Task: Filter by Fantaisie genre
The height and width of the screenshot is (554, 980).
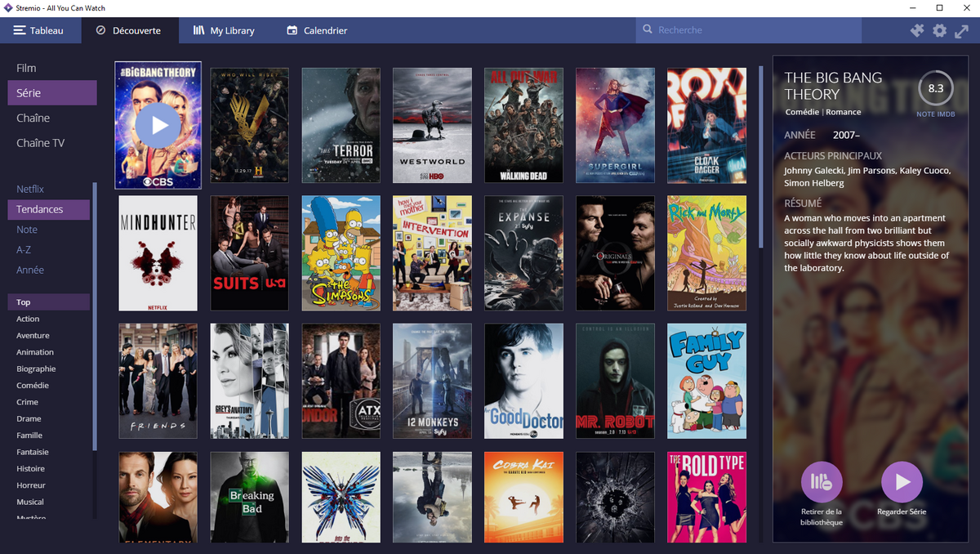Action: coord(49,452)
